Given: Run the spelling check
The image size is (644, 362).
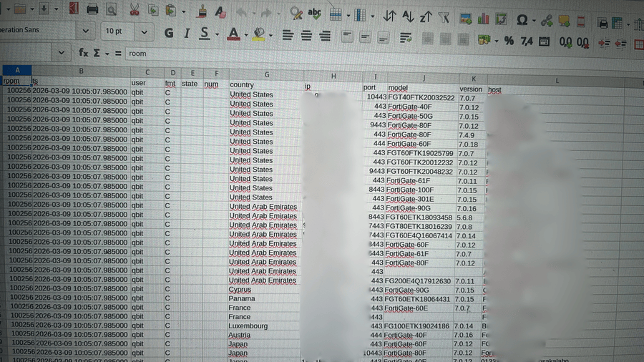Looking at the screenshot, I should click(315, 14).
